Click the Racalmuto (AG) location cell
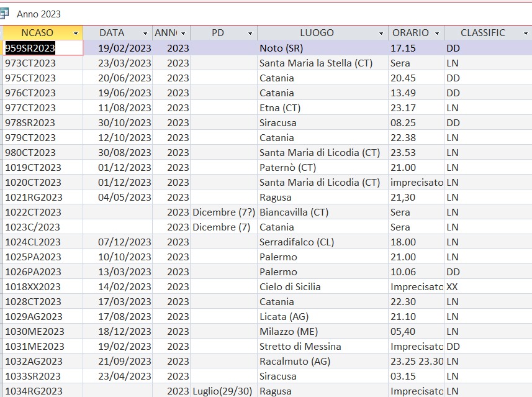 point(323,362)
